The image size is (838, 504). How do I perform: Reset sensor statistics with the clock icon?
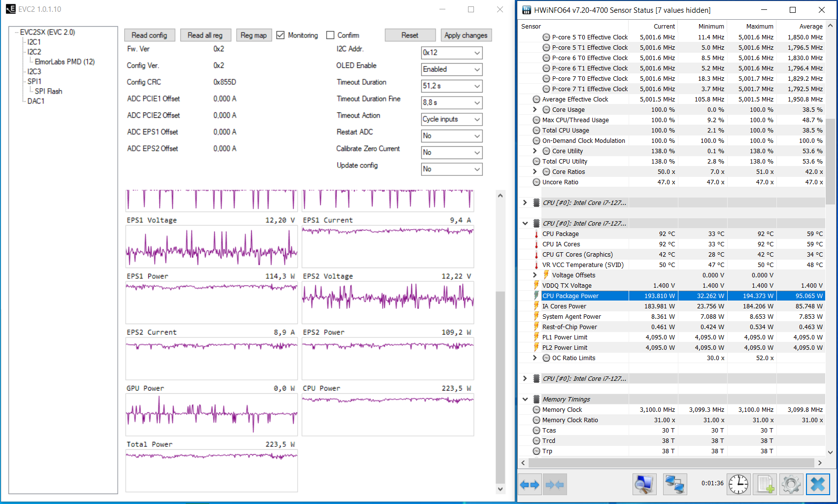(739, 485)
